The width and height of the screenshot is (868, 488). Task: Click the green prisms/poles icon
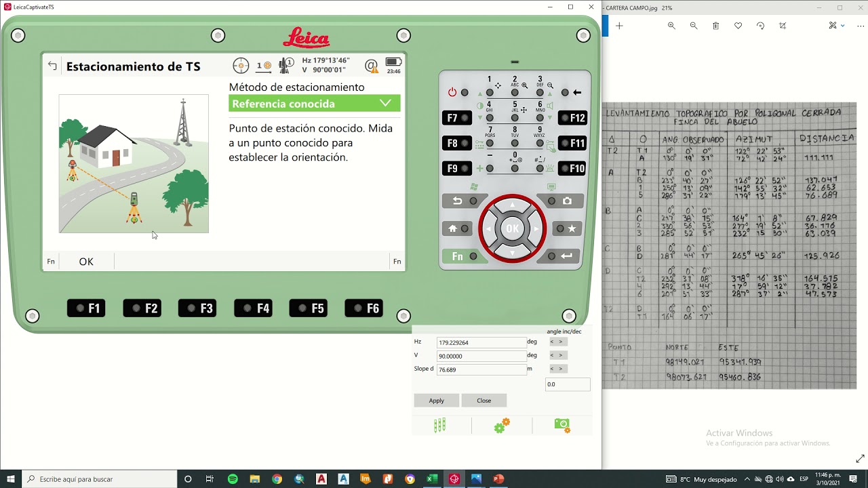point(440,426)
